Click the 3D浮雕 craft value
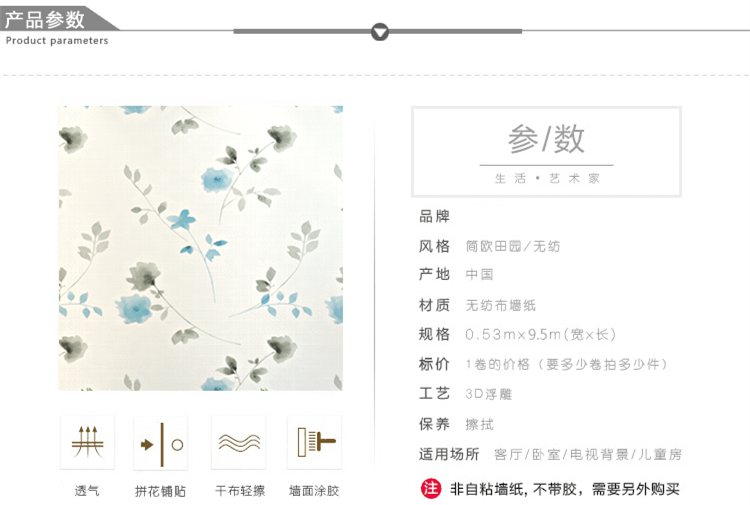750x505 pixels. (x=489, y=394)
